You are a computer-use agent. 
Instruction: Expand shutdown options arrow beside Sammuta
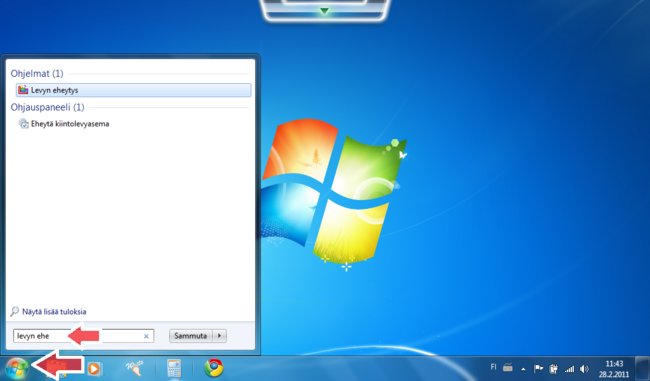[x=219, y=336]
